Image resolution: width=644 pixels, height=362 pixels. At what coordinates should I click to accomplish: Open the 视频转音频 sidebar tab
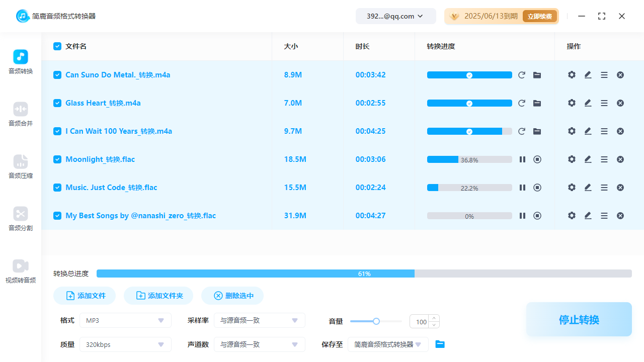[x=21, y=271]
